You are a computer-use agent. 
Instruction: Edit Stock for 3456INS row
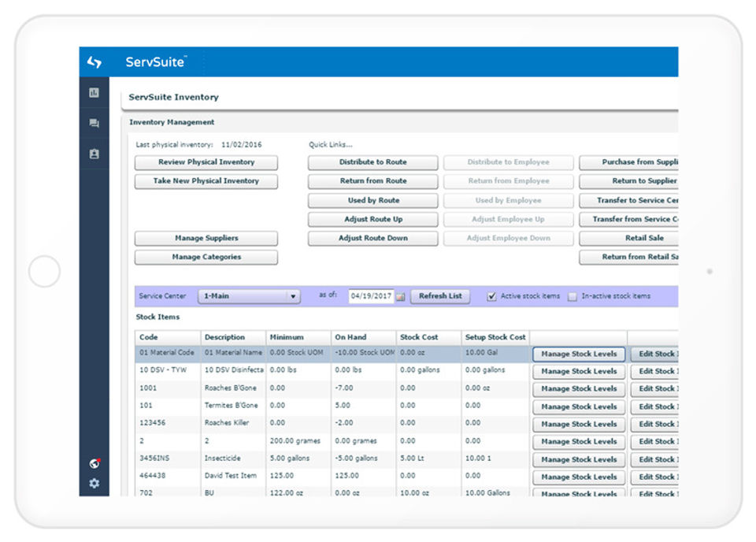pos(654,460)
